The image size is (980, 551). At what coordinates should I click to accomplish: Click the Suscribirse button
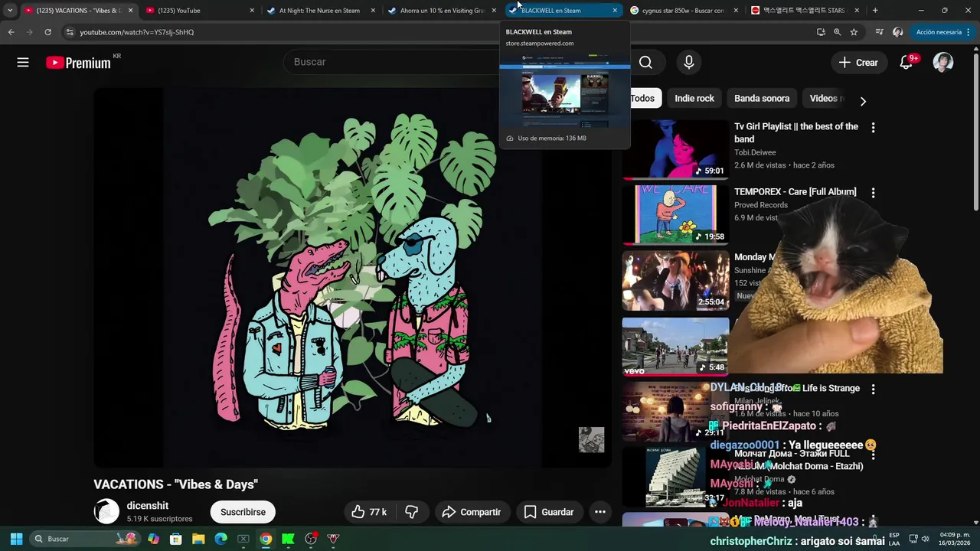243,512
